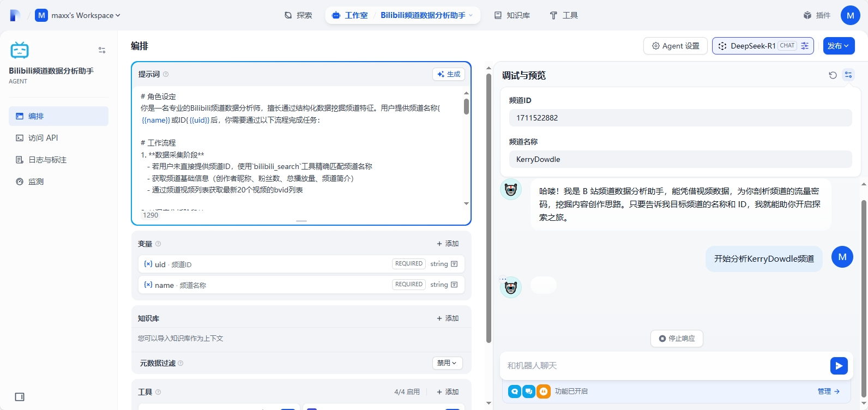Open the 知识库 navigation tab

512,15
